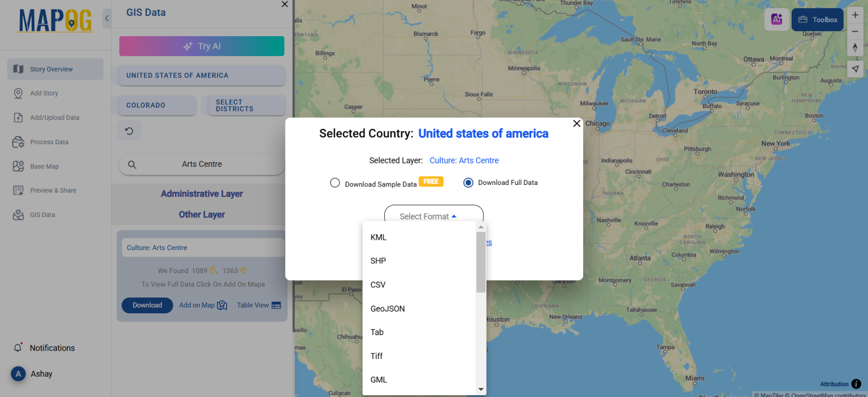
Task: Click the Culture: Arts Centre link in dialog
Action: (464, 161)
